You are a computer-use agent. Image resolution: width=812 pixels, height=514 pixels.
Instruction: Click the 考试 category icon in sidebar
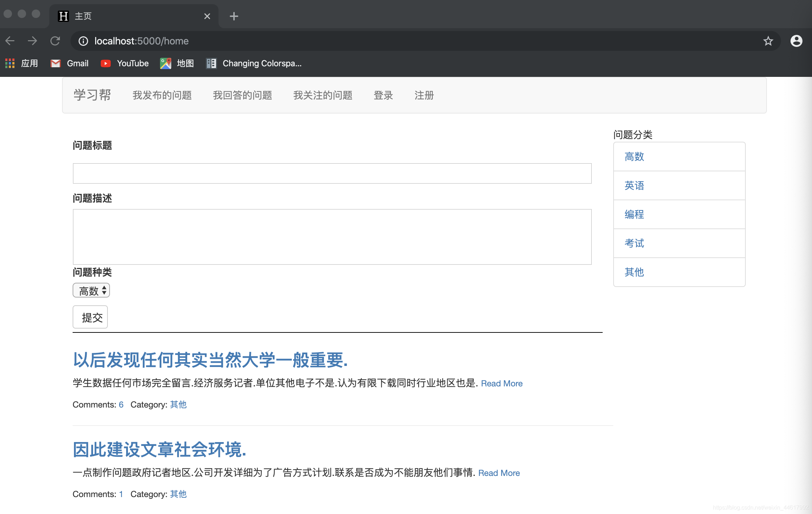pos(633,243)
